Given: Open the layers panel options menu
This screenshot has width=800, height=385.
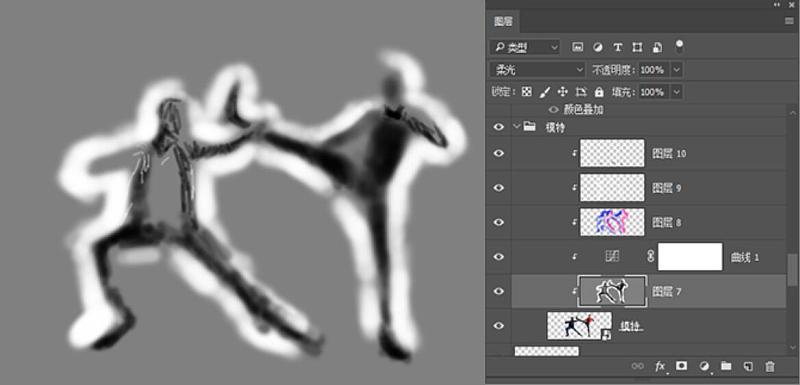Looking at the screenshot, I should pyautogui.click(x=789, y=21).
